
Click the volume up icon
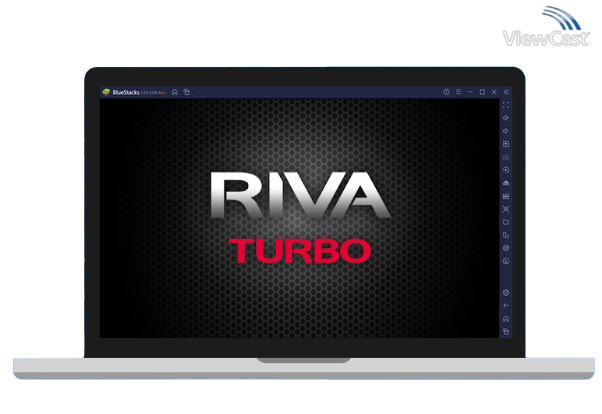pos(506,118)
